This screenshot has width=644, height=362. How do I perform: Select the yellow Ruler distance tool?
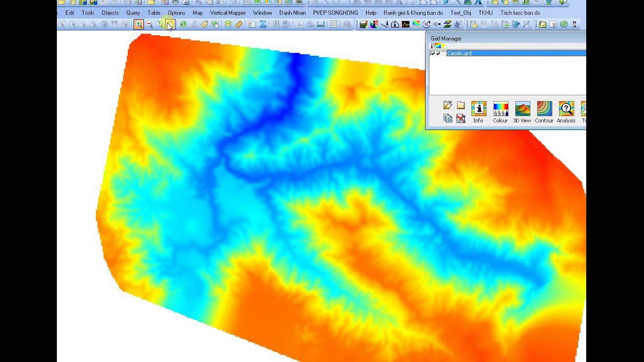238,24
